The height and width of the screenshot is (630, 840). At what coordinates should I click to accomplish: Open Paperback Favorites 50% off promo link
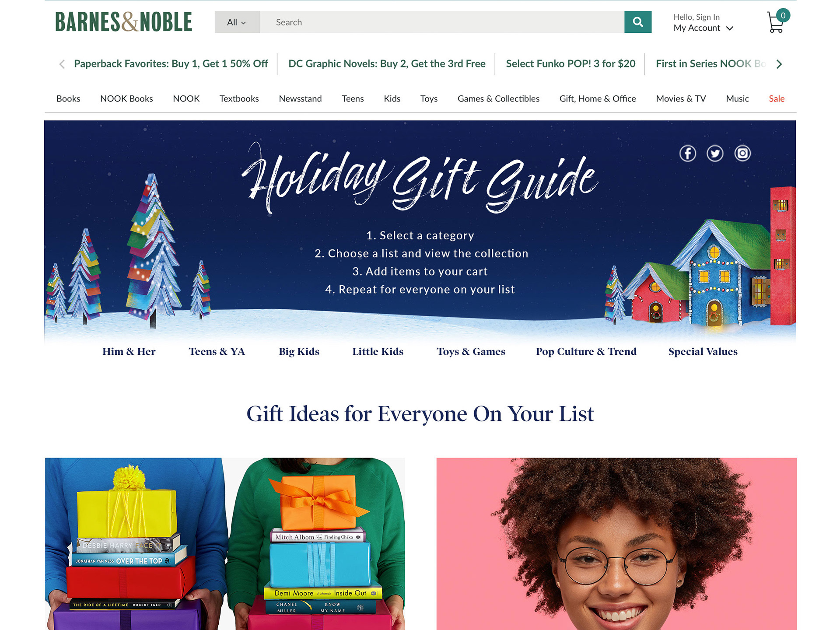pyautogui.click(x=171, y=63)
